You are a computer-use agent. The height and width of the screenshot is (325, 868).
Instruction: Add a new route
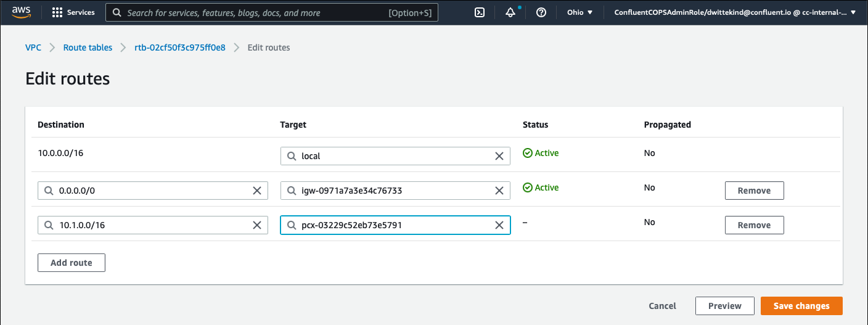(x=72, y=263)
